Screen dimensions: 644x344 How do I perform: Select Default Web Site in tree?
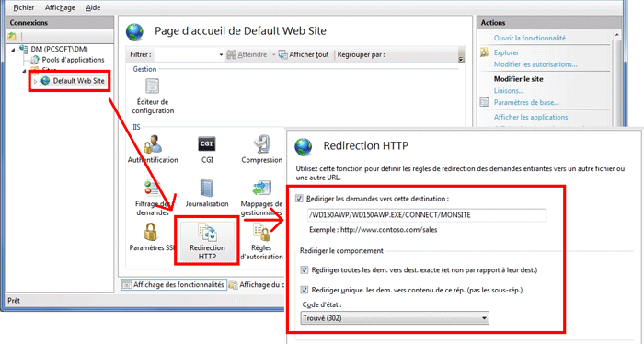(x=78, y=81)
